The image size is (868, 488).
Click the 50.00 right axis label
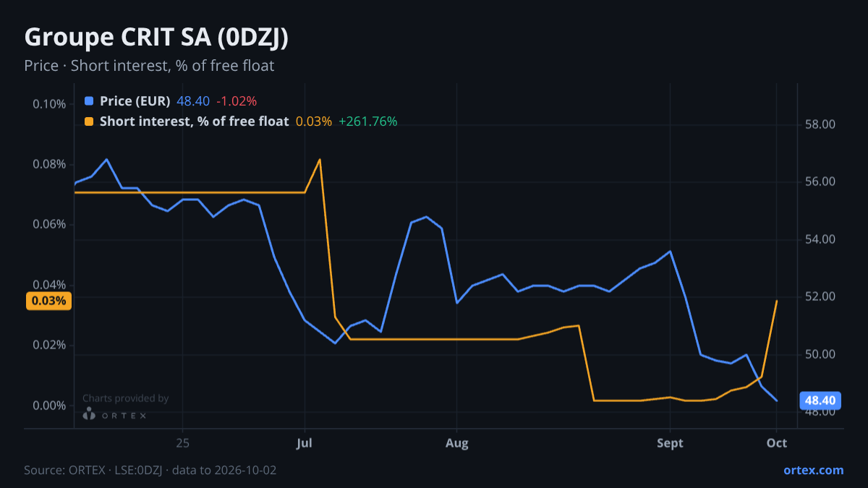[820, 354]
